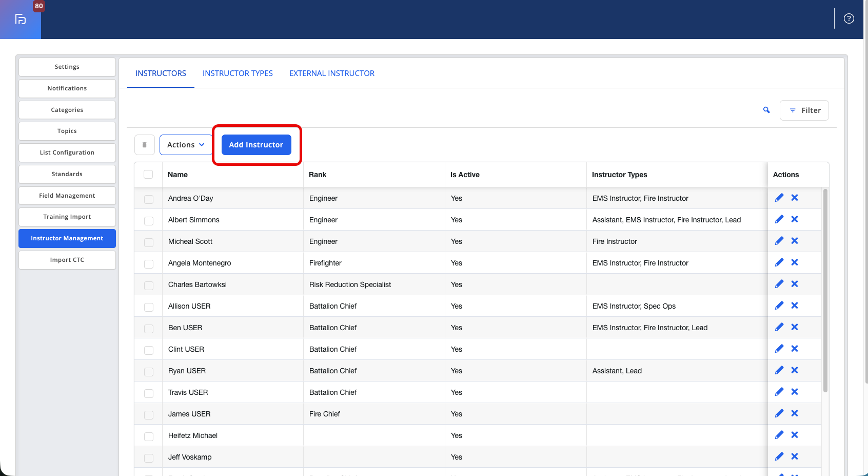Viewport: 868px width, 476px height.
Task: Select Albert Simmons row checkbox
Action: tap(149, 221)
